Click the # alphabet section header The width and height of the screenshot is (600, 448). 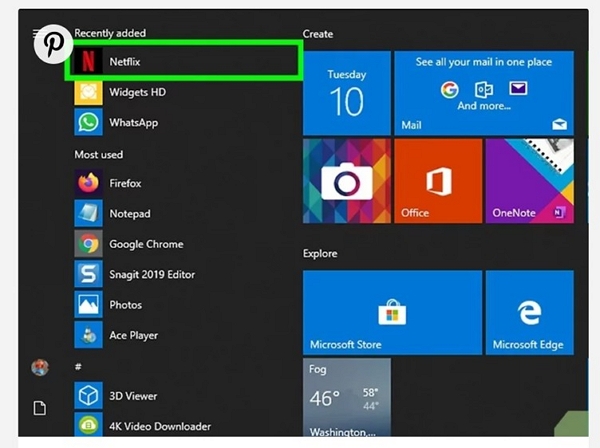[78, 367]
